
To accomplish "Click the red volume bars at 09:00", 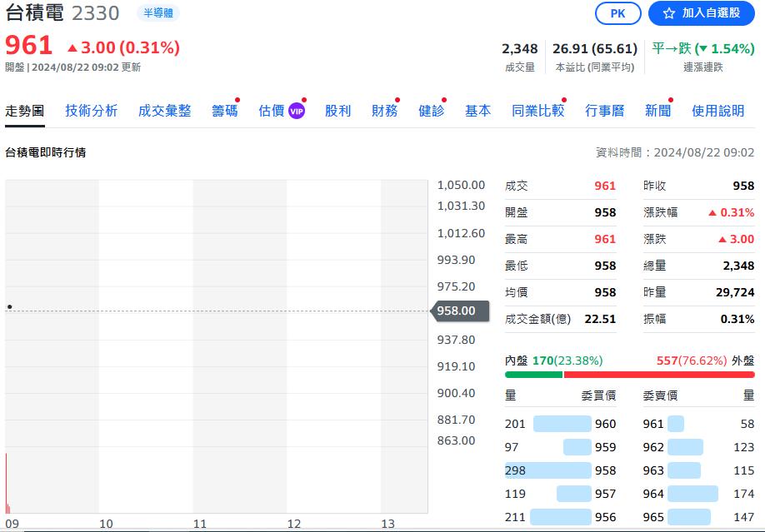I will coord(7,483).
